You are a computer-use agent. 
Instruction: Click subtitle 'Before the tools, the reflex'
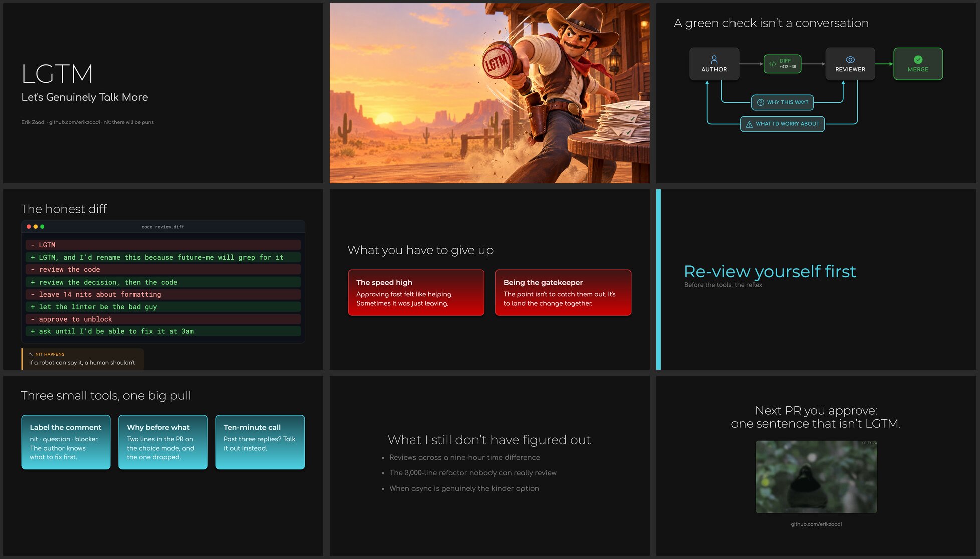(723, 285)
